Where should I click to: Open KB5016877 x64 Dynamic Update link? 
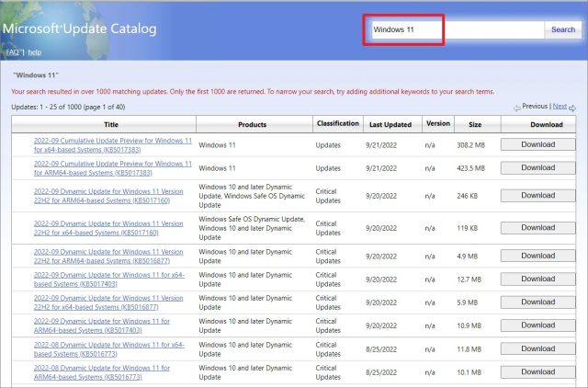tap(108, 302)
